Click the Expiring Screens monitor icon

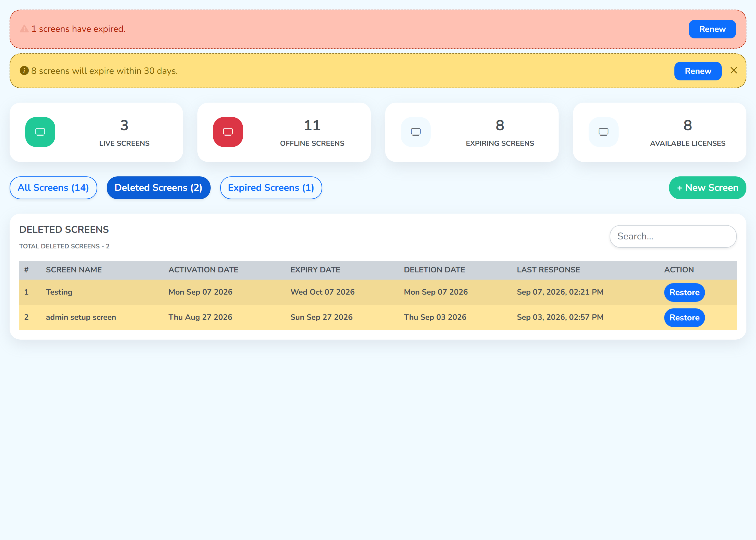tap(416, 132)
